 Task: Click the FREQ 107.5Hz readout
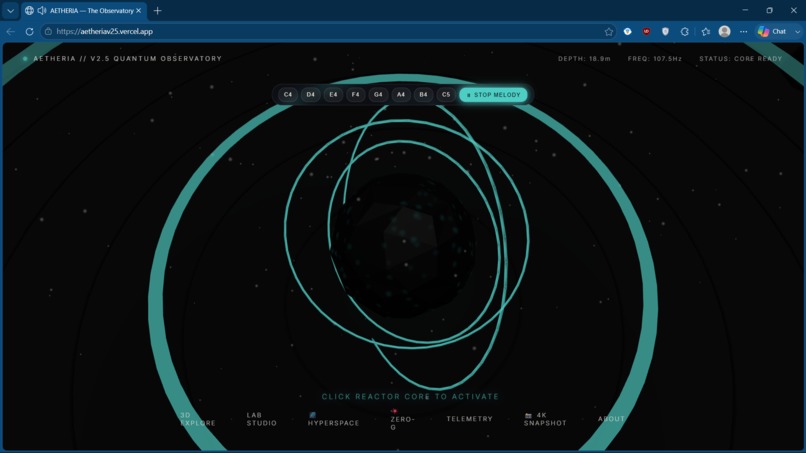point(655,59)
